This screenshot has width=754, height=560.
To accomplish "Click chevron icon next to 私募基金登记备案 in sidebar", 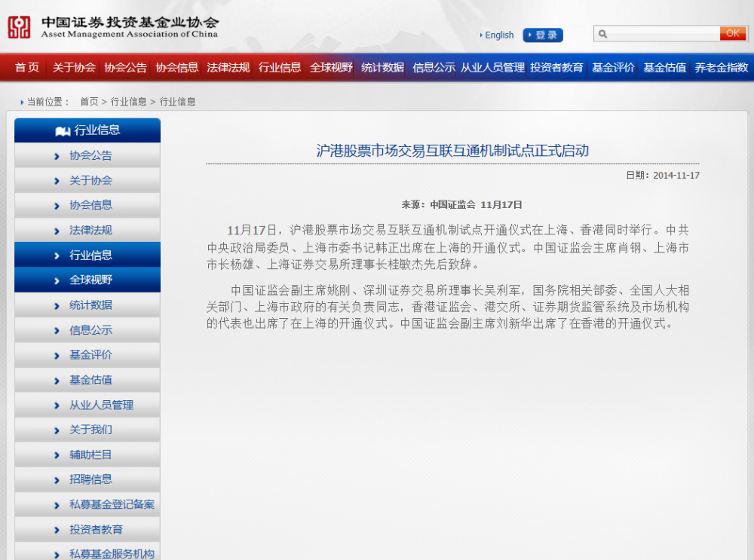I will tap(57, 505).
